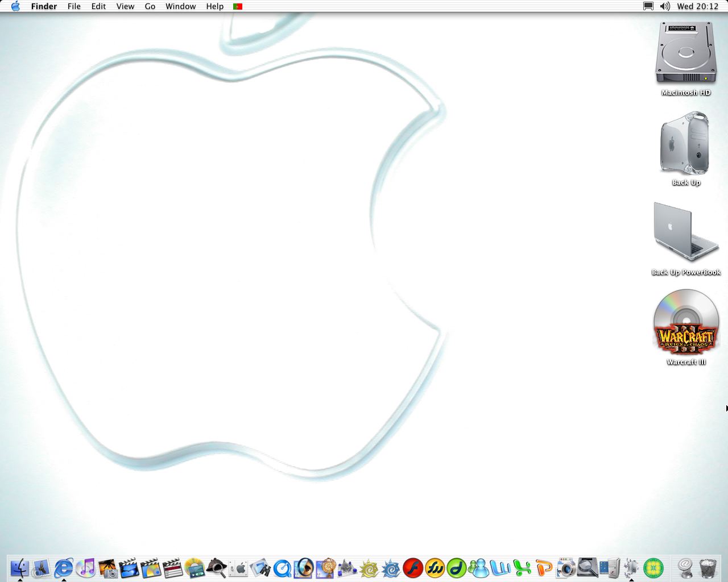
Task: Open the Trash in the Dock
Action: 708,568
